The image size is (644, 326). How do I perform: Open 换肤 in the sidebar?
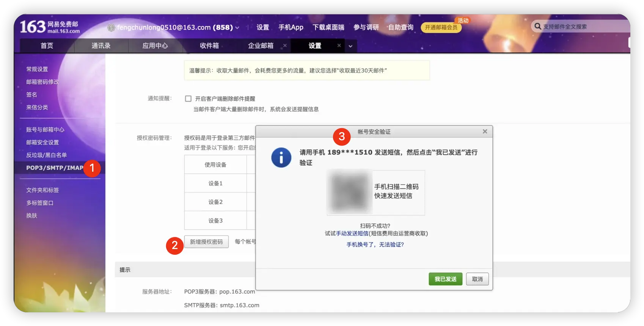[31, 215]
